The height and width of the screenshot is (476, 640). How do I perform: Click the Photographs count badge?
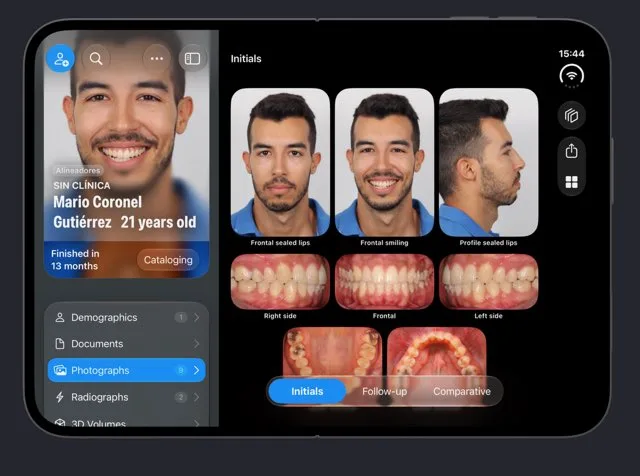pos(180,370)
